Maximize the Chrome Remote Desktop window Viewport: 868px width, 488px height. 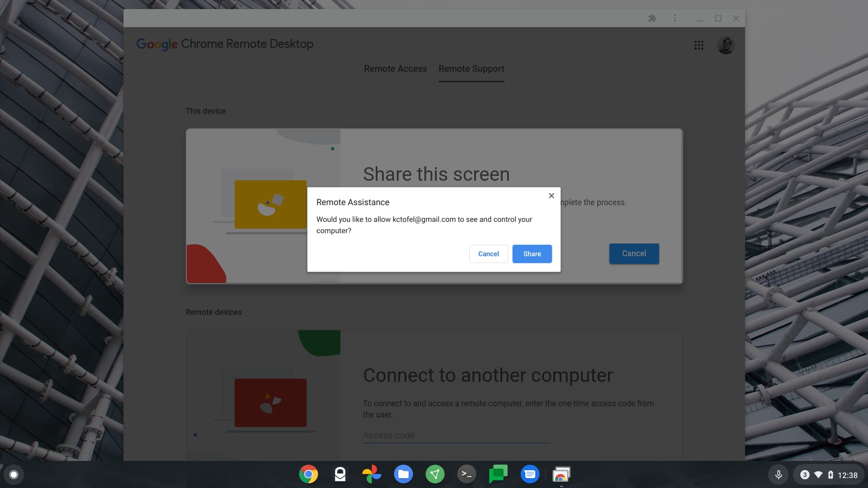718,18
